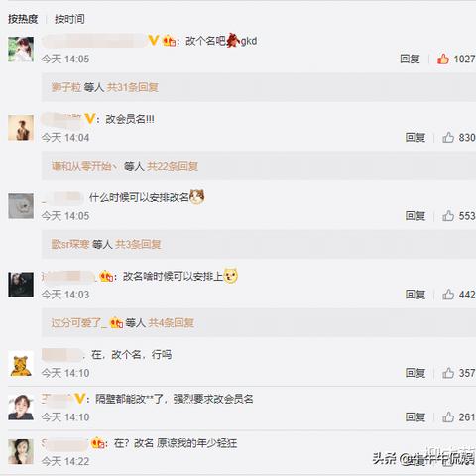Click thumbs-up icon beside 261

pos(448,417)
